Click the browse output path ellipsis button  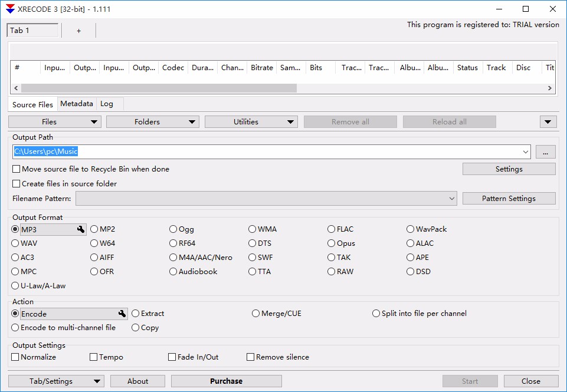click(x=545, y=152)
